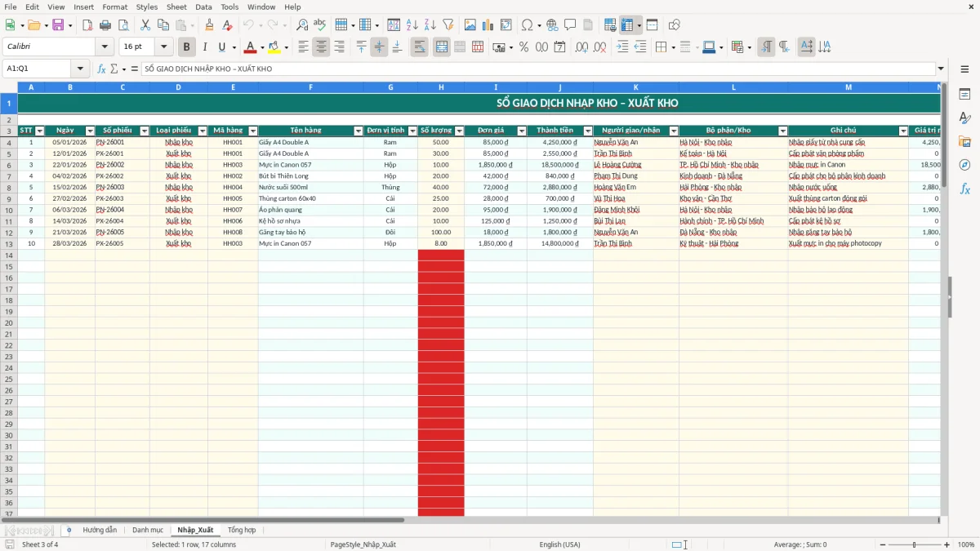The image size is (980, 551).
Task: Open the filter dropdown on Tên hàng
Action: 358,131
